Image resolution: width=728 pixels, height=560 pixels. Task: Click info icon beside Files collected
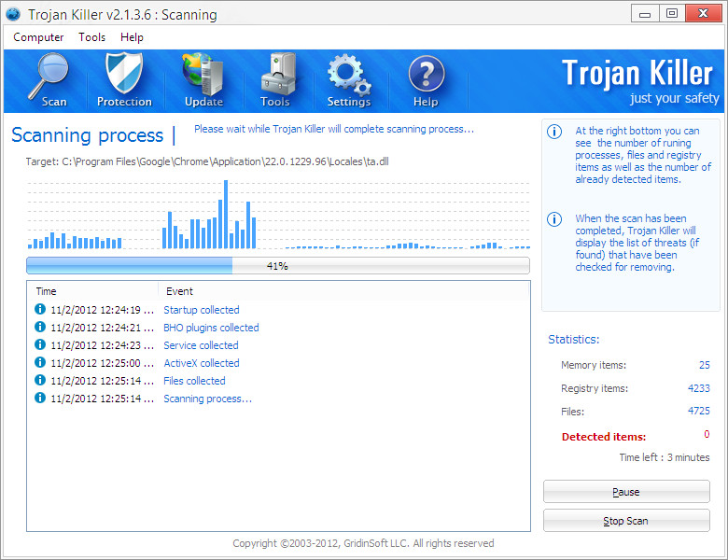40,380
